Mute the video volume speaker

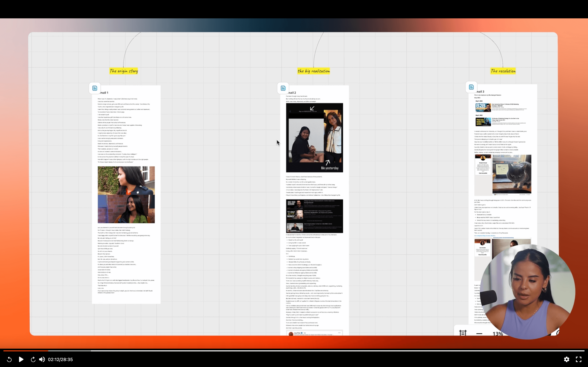pos(42,360)
